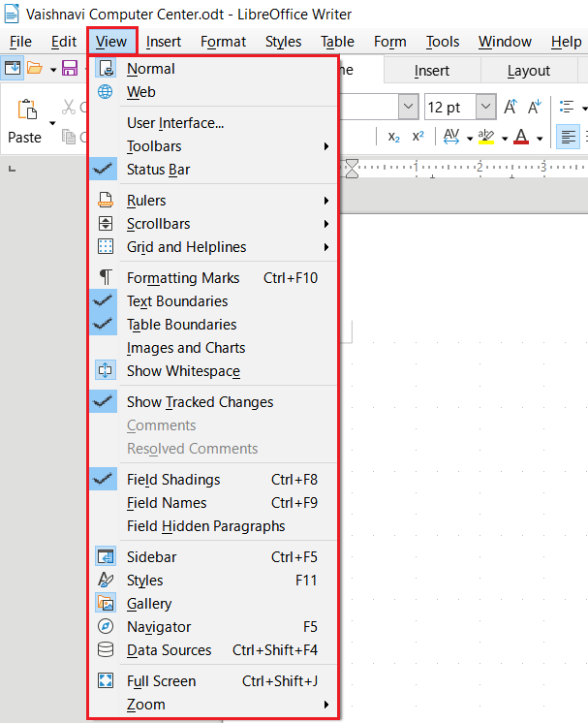Open the Styles menu in menubar

click(x=283, y=42)
